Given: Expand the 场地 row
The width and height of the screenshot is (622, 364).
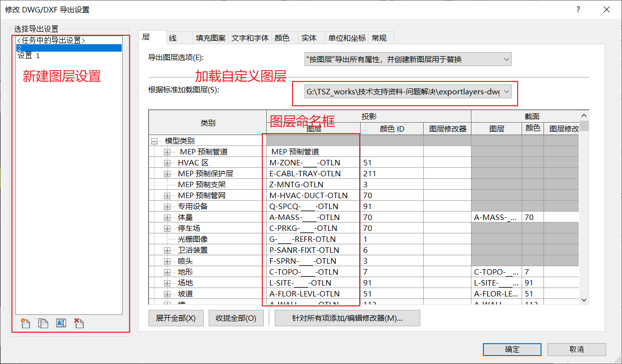Looking at the screenshot, I should (x=167, y=283).
